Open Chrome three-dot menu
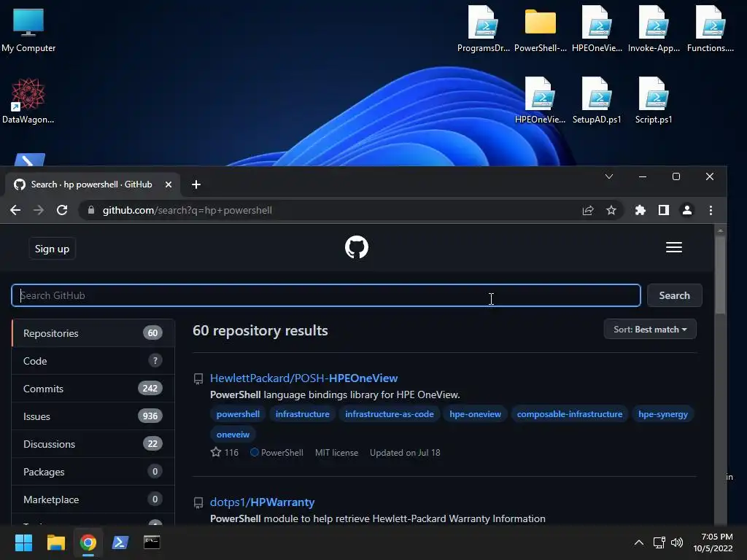747x560 pixels. [711, 210]
